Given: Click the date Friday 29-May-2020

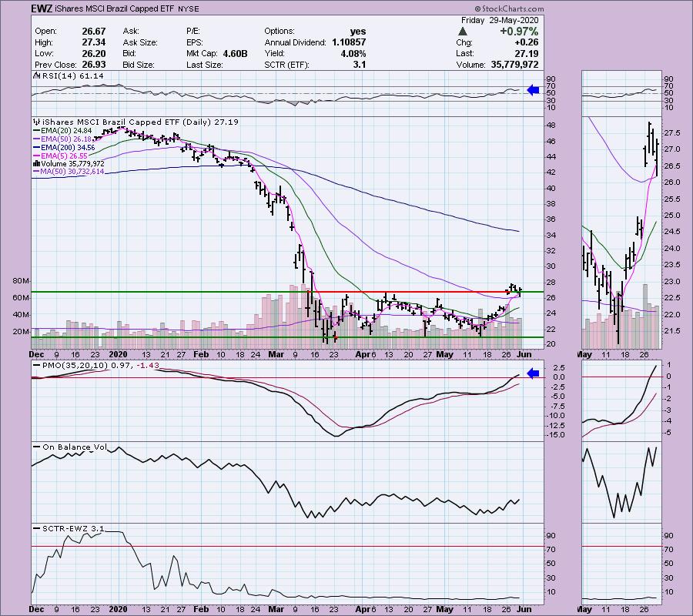Looking at the screenshot, I should pos(500,20).
